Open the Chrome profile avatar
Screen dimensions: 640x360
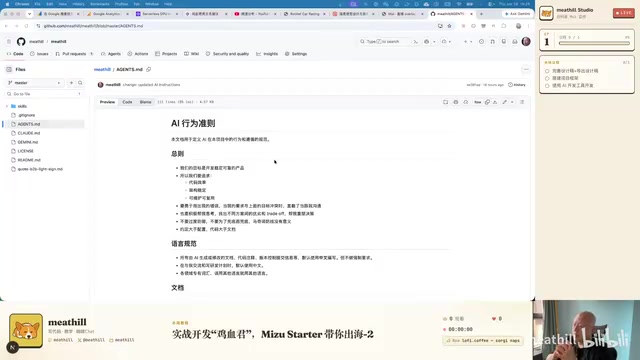pos(518,26)
